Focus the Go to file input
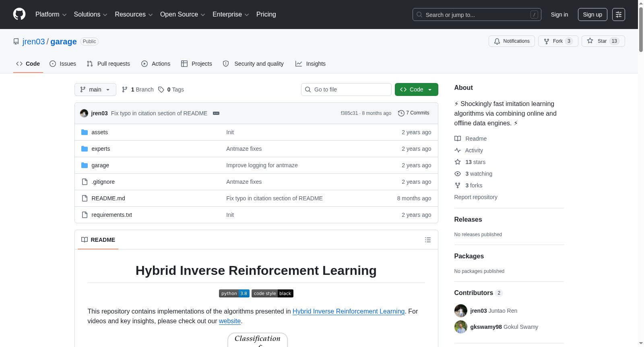This screenshot has height=347, width=644. tap(346, 89)
